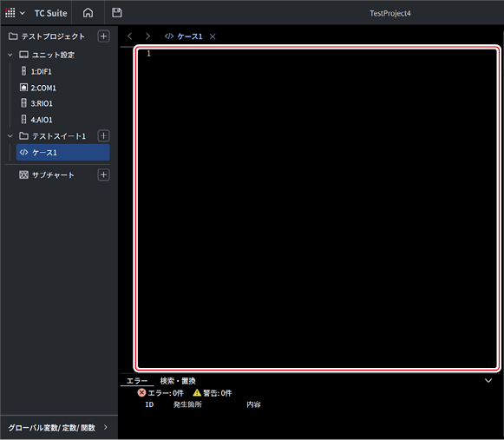Screen dimensions: 504x440
Task: Add item to テストプロジェクト with plus icon
Action: (x=103, y=36)
